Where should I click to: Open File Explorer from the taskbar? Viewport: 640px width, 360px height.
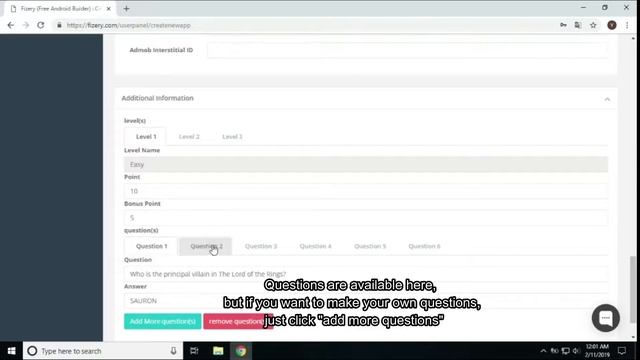218,351
